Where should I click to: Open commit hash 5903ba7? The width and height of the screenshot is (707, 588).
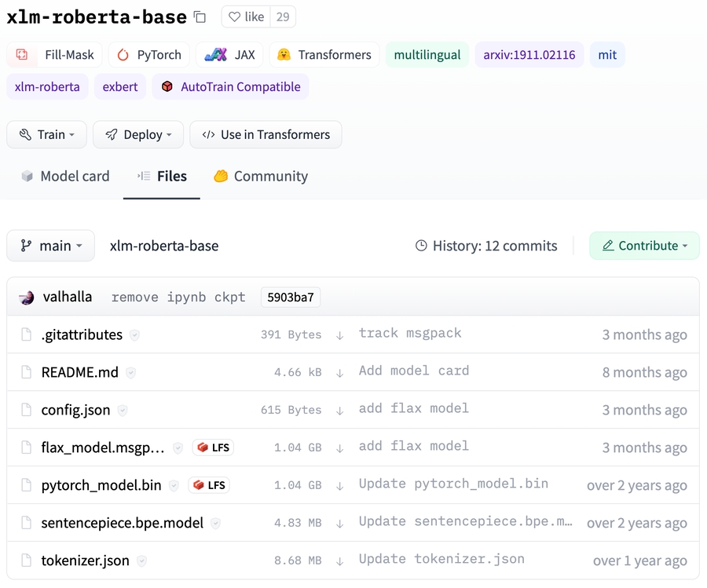pyautogui.click(x=290, y=298)
